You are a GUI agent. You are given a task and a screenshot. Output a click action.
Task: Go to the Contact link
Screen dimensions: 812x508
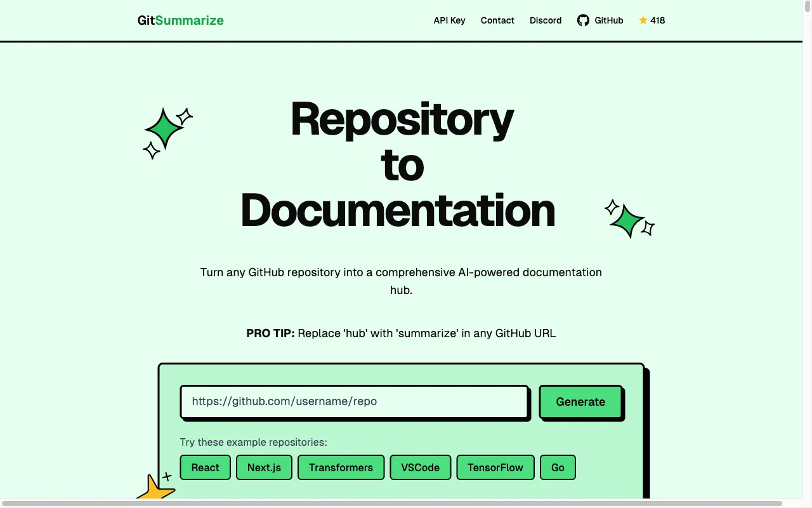497,20
